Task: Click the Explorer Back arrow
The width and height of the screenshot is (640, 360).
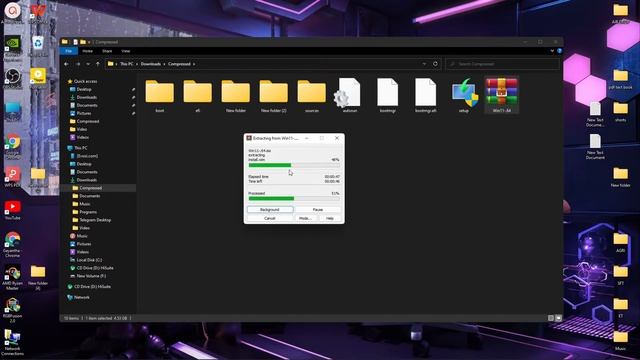Action: (x=67, y=64)
